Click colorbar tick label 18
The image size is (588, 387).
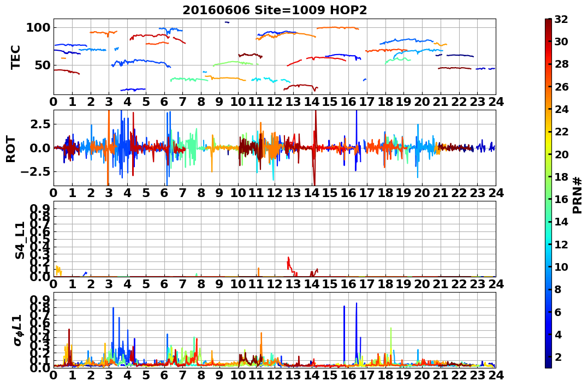(561, 177)
